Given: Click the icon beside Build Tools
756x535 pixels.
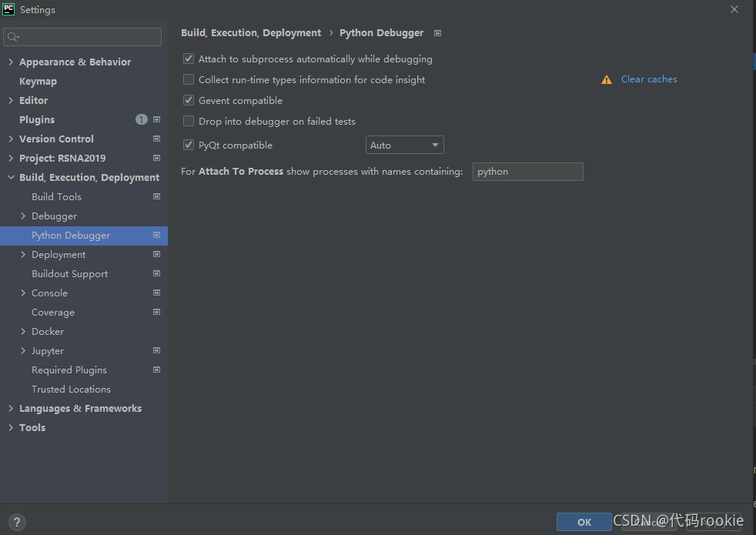Looking at the screenshot, I should [x=157, y=196].
